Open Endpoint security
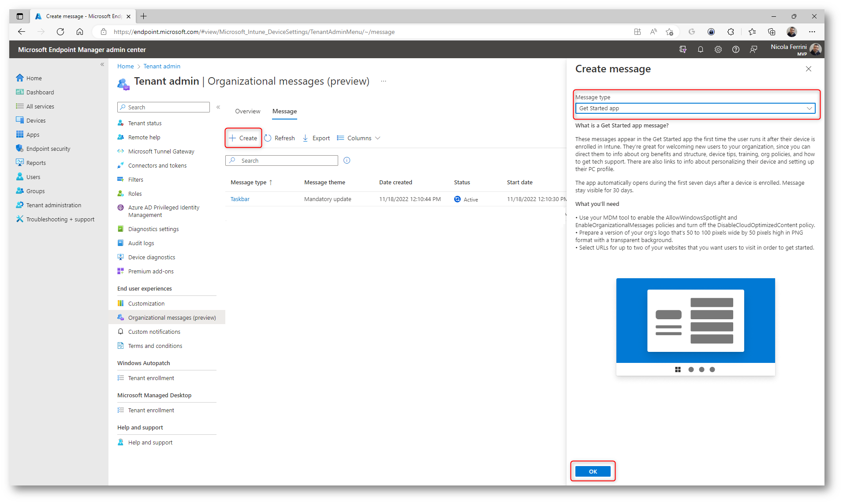This screenshot has width=843, height=504. 43,149
